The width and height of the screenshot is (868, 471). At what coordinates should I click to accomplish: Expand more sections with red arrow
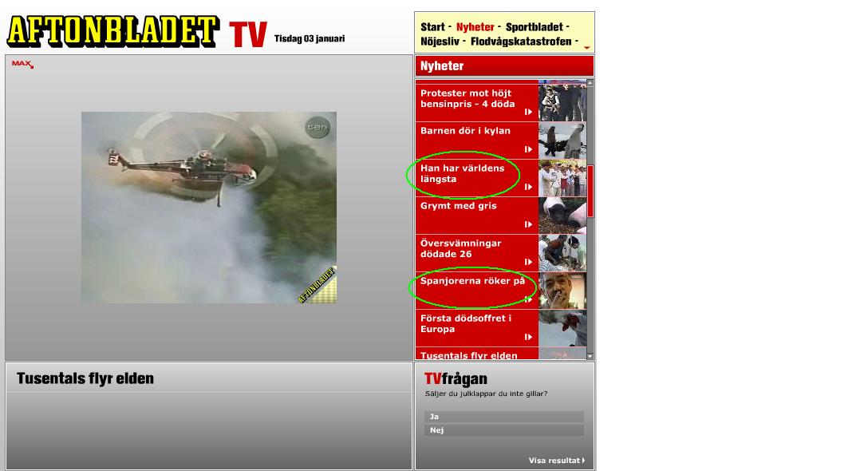(x=587, y=48)
